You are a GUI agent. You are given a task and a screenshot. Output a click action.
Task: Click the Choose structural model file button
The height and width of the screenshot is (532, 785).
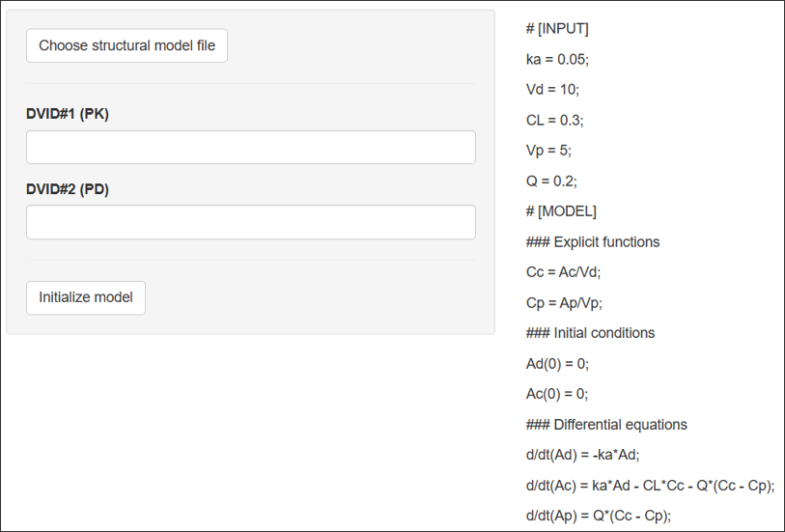pyautogui.click(x=126, y=45)
